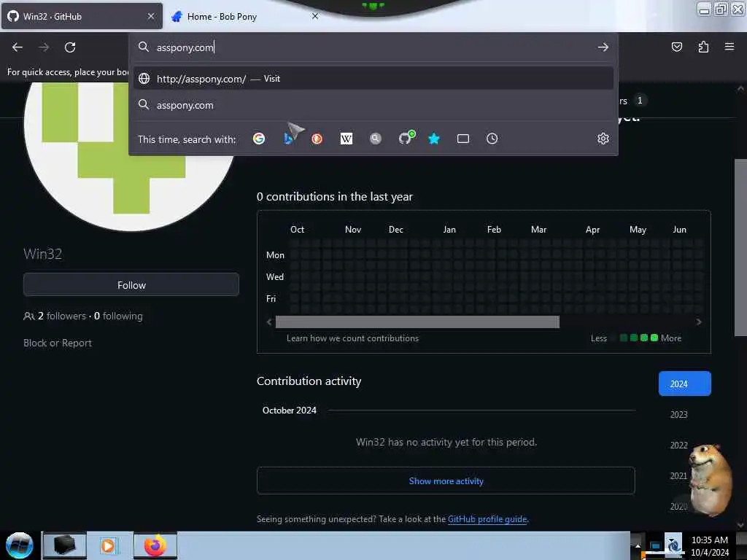The image size is (747, 560).
Task: Search in History clock icon
Action: click(x=492, y=139)
